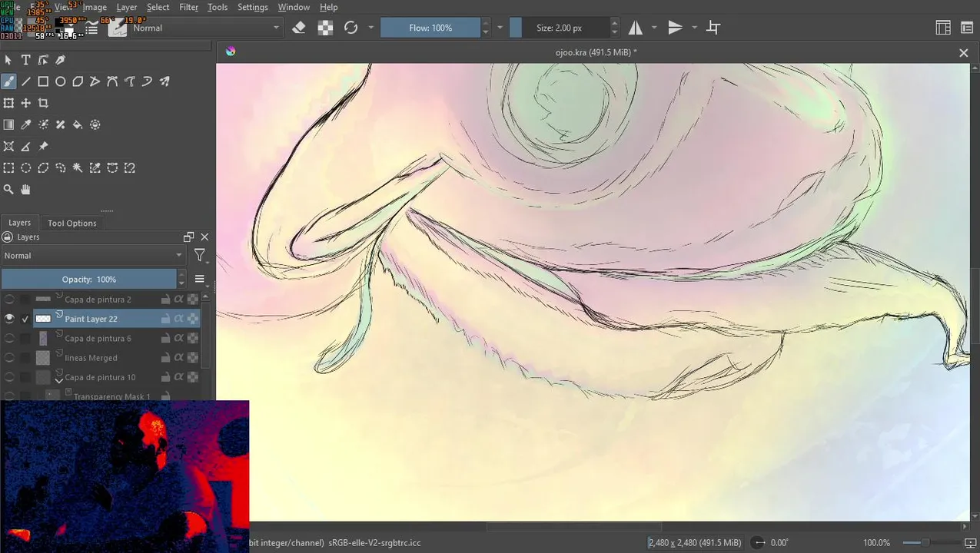Select the Freehand Path tool

pos(130,81)
